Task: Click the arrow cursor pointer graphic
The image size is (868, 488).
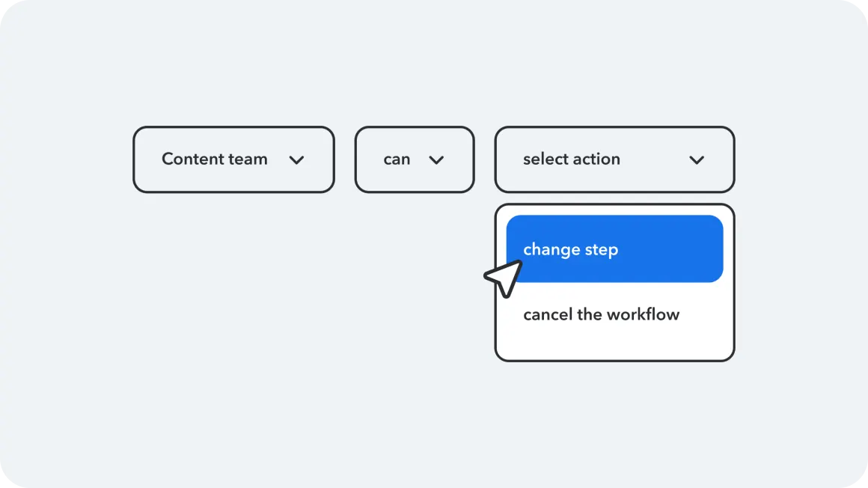Action: [505, 278]
